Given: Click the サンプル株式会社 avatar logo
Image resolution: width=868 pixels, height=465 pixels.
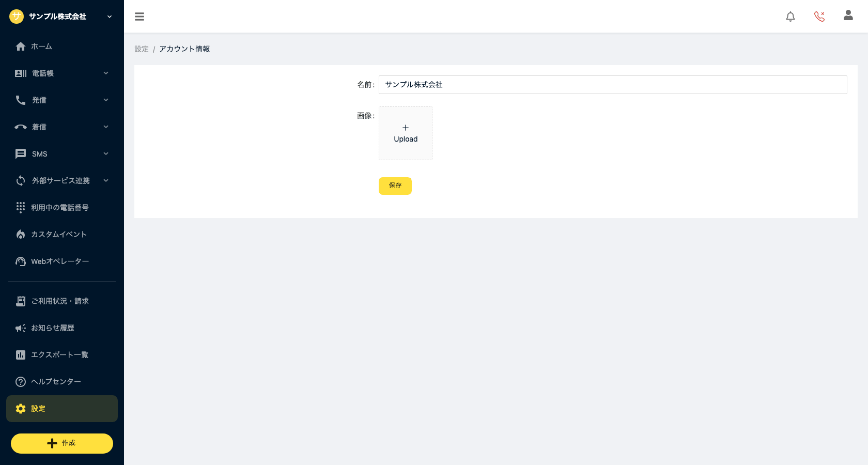Looking at the screenshot, I should pyautogui.click(x=17, y=17).
